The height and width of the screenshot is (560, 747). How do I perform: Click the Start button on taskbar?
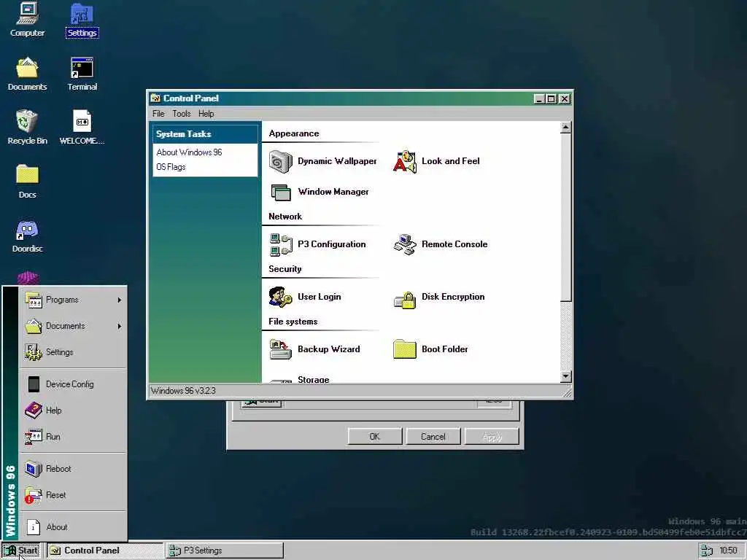pos(22,551)
